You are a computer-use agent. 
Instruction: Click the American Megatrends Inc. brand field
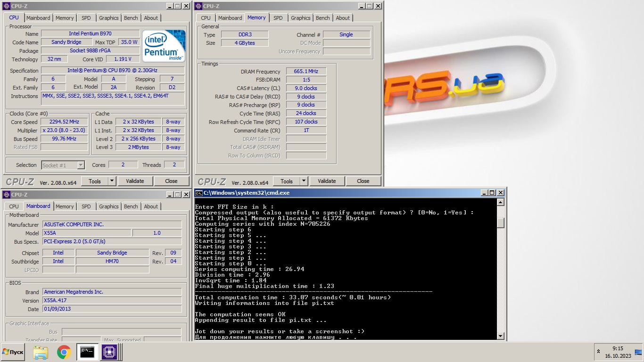click(x=112, y=292)
